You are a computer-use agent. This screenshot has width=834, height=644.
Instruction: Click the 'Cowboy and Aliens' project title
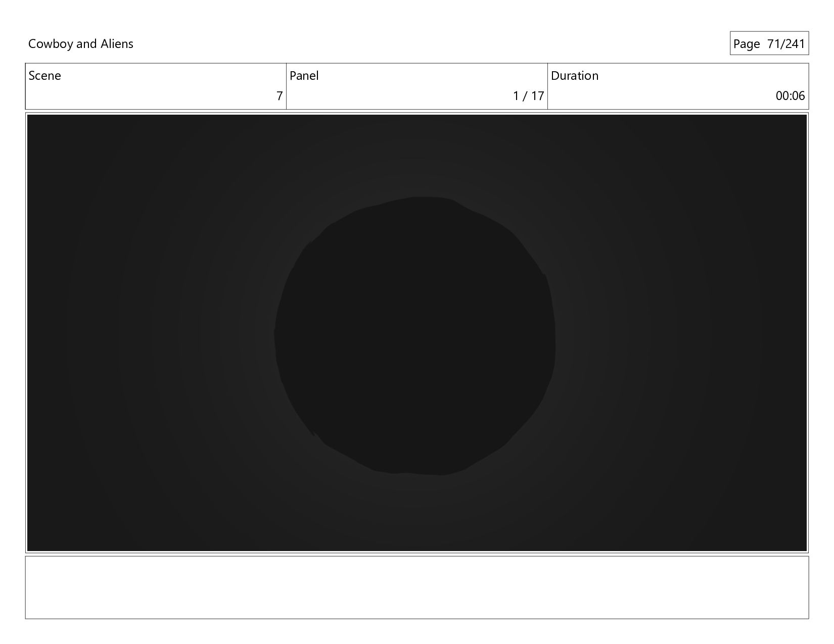click(x=81, y=44)
